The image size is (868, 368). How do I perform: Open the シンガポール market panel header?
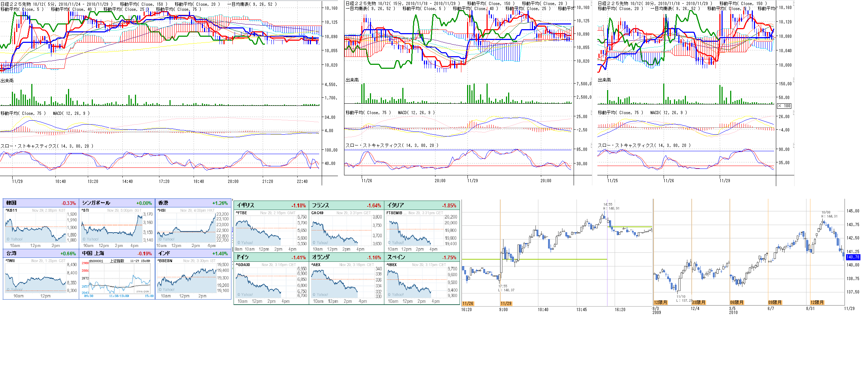[x=117, y=203]
